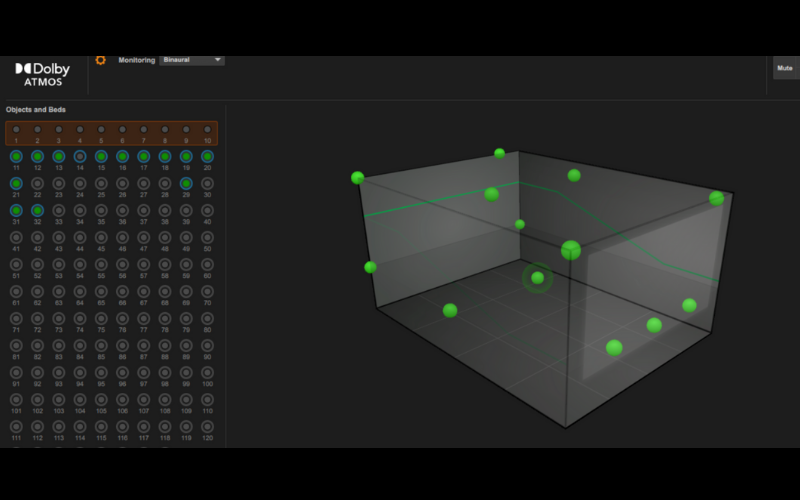Toggle object indicator 20
The image size is (800, 500).
[207, 157]
